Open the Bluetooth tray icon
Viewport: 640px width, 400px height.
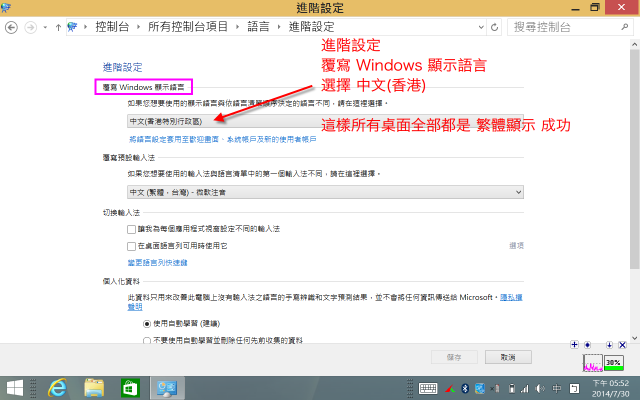[464, 388]
